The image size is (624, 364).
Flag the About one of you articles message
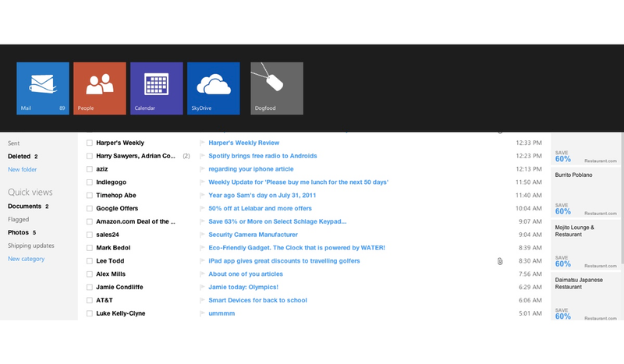(x=202, y=274)
